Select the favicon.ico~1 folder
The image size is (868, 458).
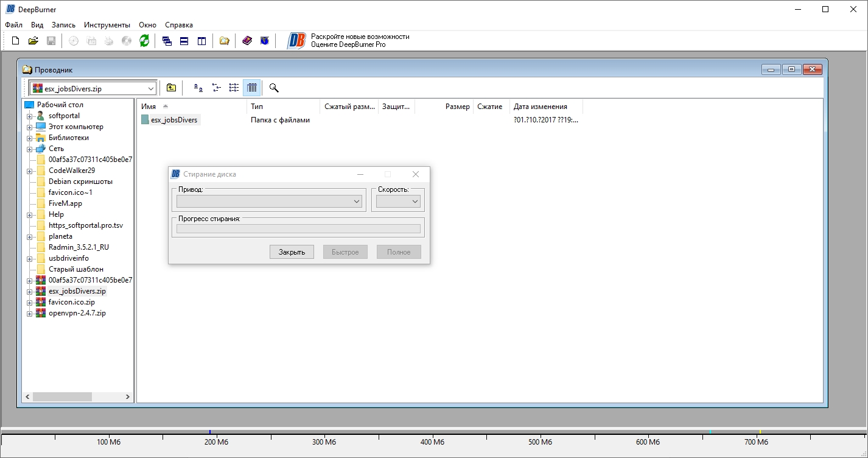click(71, 192)
